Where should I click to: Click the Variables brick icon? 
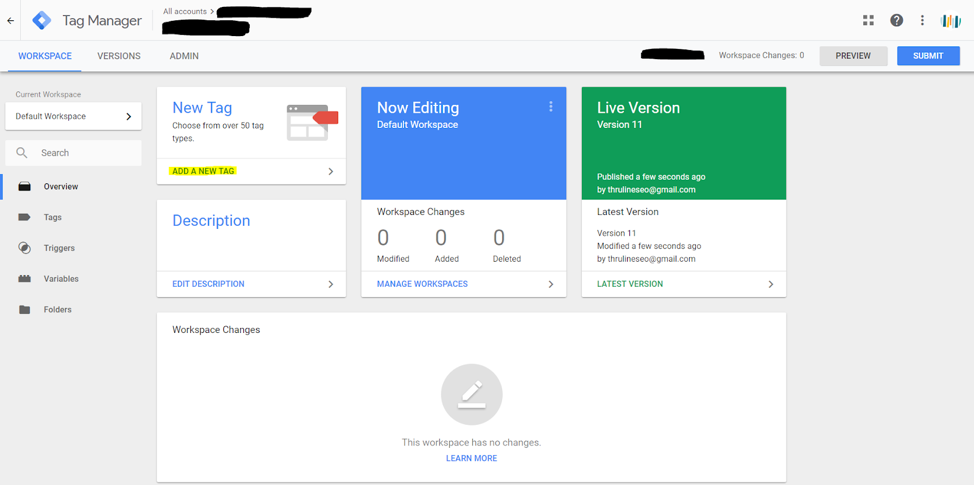point(25,279)
